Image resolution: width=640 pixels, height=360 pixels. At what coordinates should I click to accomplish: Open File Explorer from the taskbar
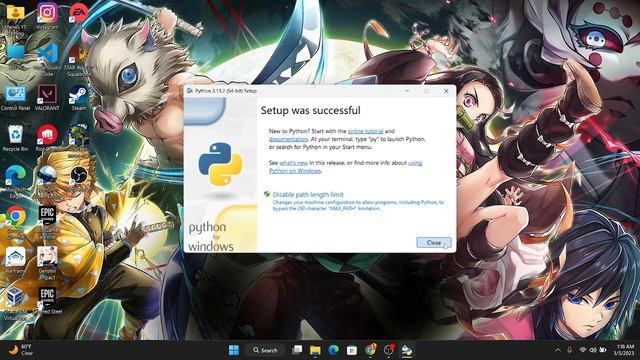(x=315, y=350)
